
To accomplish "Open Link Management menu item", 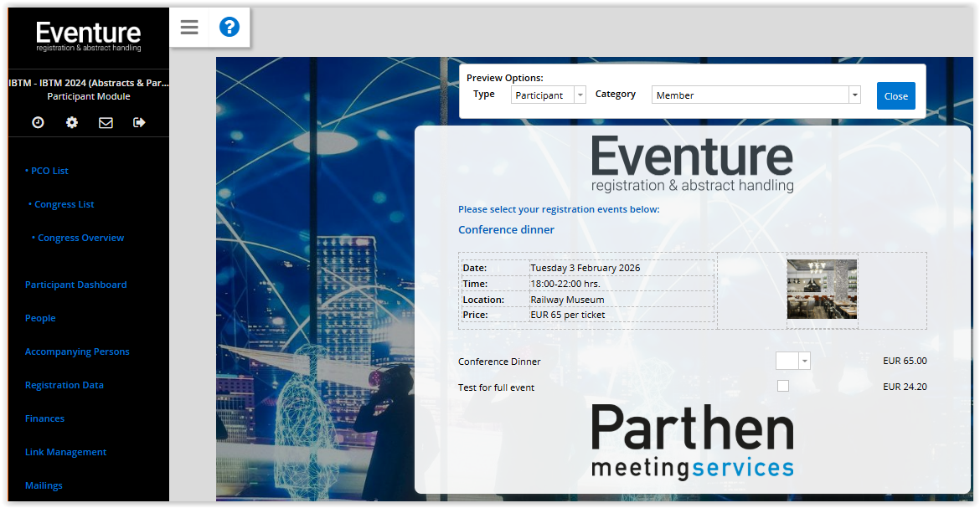I will point(65,452).
